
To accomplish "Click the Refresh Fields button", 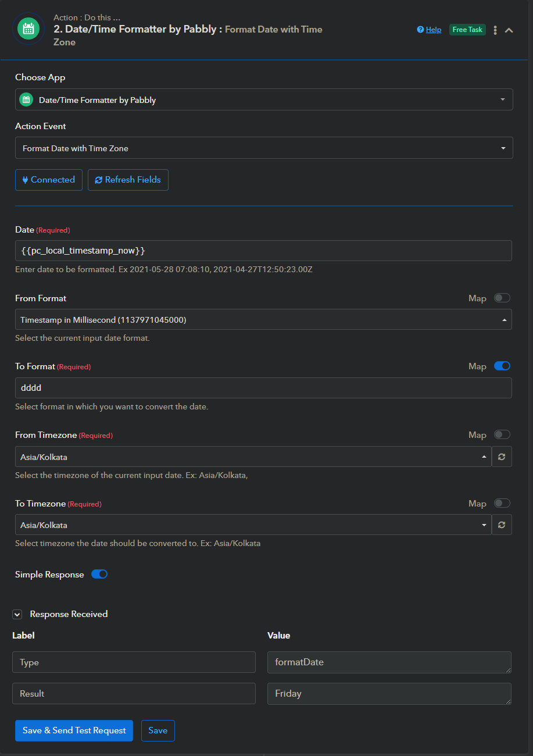I will (128, 180).
